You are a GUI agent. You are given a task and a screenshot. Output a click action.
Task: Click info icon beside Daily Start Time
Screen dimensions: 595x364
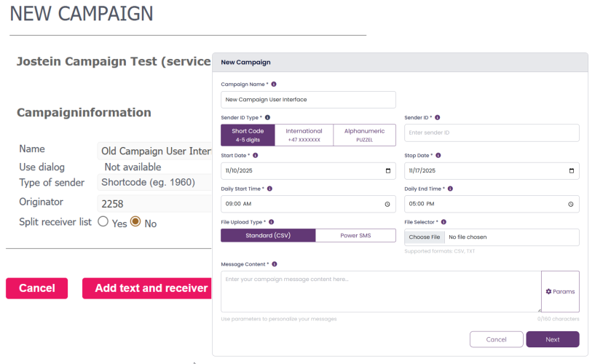coord(270,189)
